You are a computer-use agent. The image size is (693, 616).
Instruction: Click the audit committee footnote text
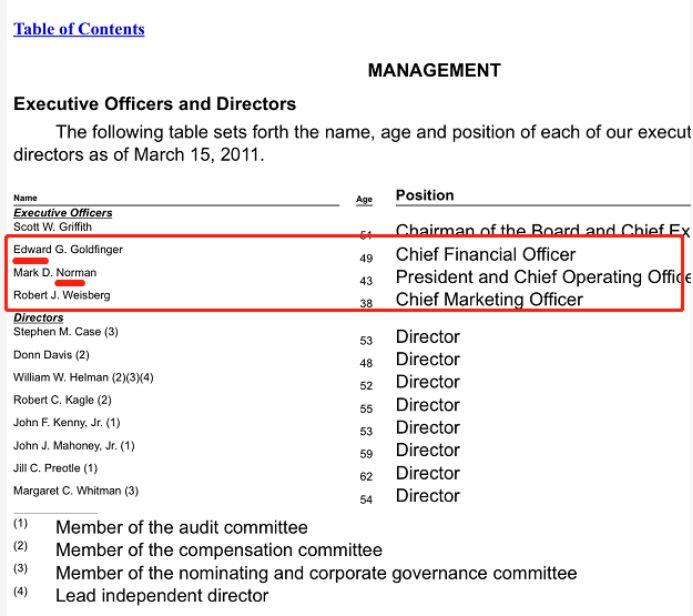click(181, 527)
